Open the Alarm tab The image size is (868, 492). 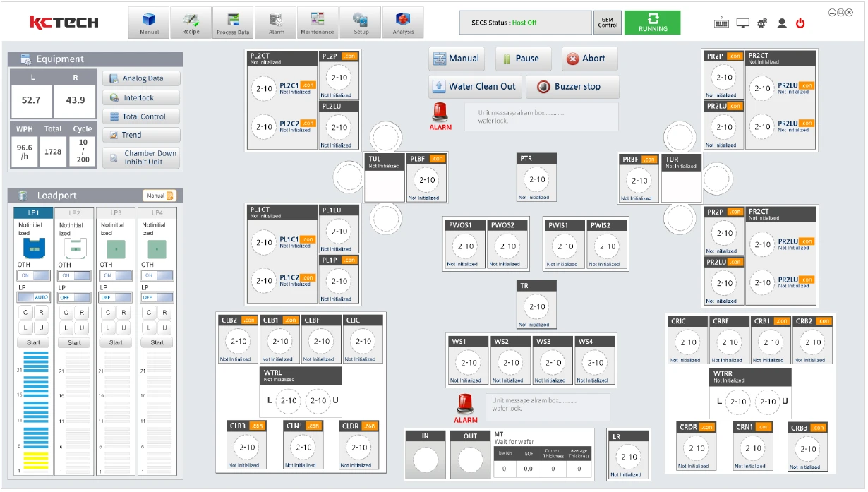(x=276, y=23)
